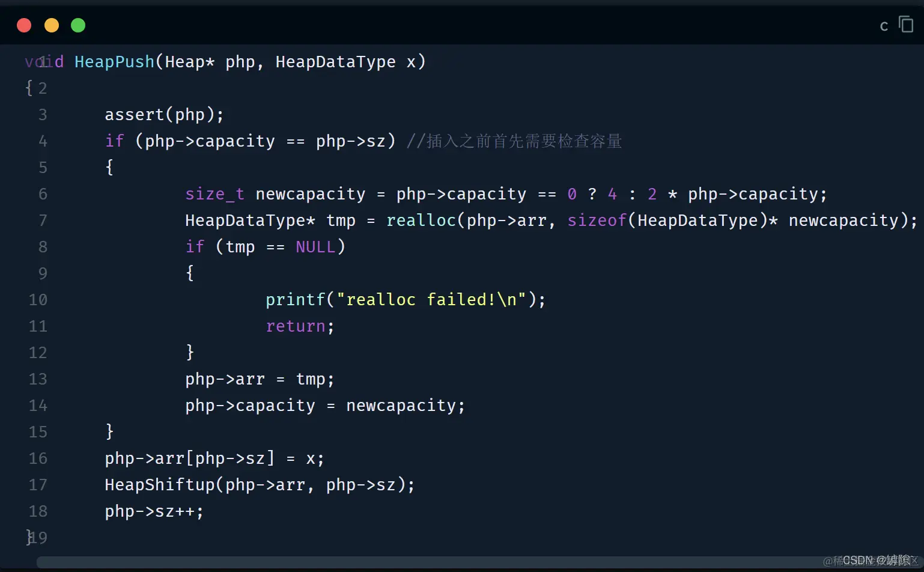
Task: Click the HeapShiftup call on line 17
Action: pyautogui.click(x=260, y=485)
